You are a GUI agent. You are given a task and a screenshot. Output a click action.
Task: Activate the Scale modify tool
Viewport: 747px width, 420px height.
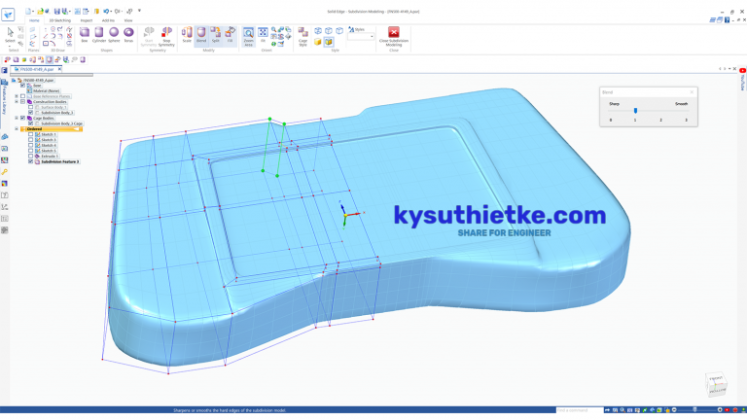[187, 35]
